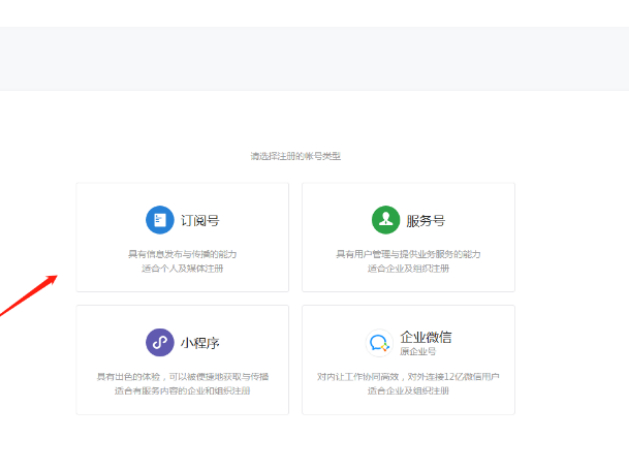The image size is (629, 472).
Task: Click 适合企业及组织注册 under 企业微信
Action: click(408, 391)
